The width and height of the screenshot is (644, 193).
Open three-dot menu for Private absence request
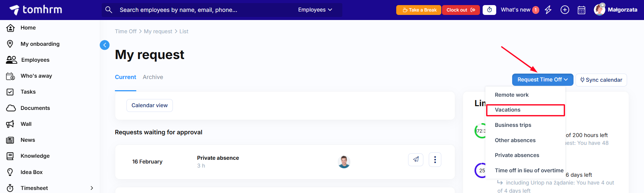pos(435,159)
